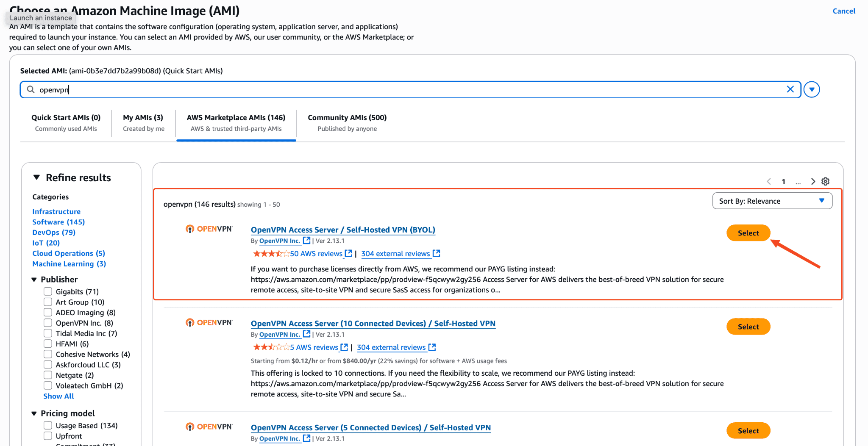Open the My AMIs tab
Image resolution: width=868 pixels, height=446 pixels.
(x=143, y=122)
